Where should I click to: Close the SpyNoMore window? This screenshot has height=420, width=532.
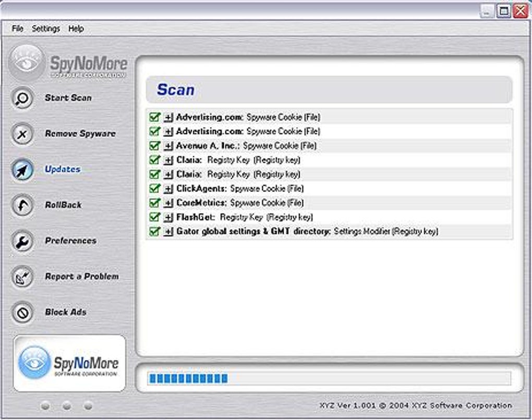(x=521, y=11)
